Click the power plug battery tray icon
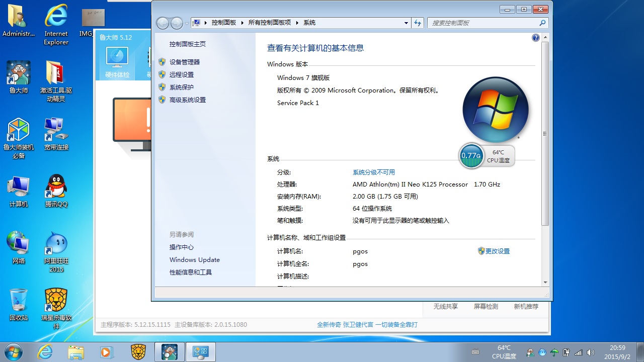The image size is (644, 362). (567, 352)
